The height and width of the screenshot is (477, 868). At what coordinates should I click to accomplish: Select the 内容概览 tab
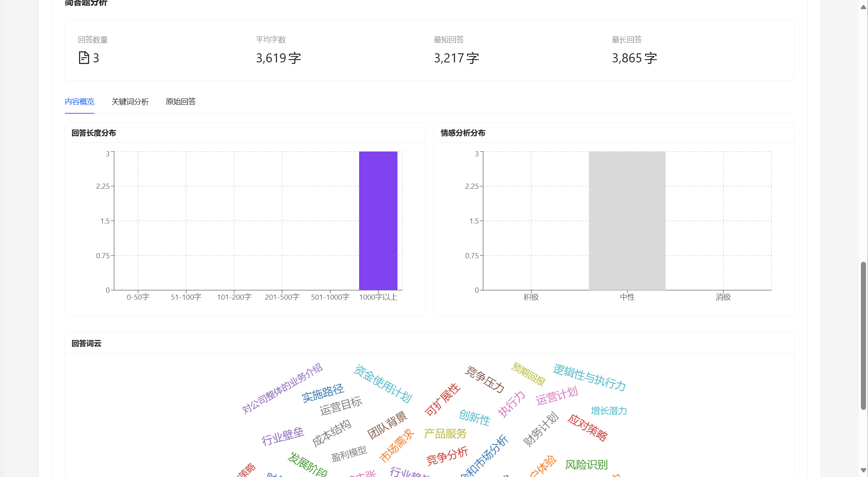[80, 102]
